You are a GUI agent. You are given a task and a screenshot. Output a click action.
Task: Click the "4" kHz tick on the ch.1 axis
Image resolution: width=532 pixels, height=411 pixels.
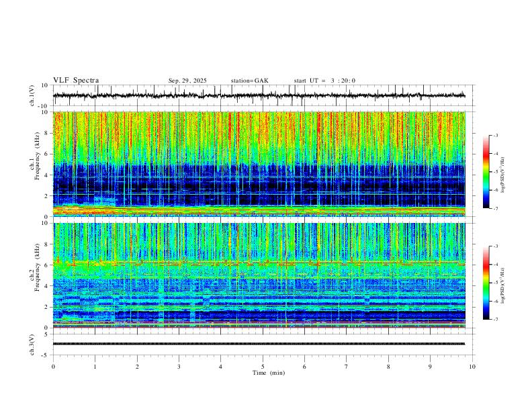pos(47,175)
